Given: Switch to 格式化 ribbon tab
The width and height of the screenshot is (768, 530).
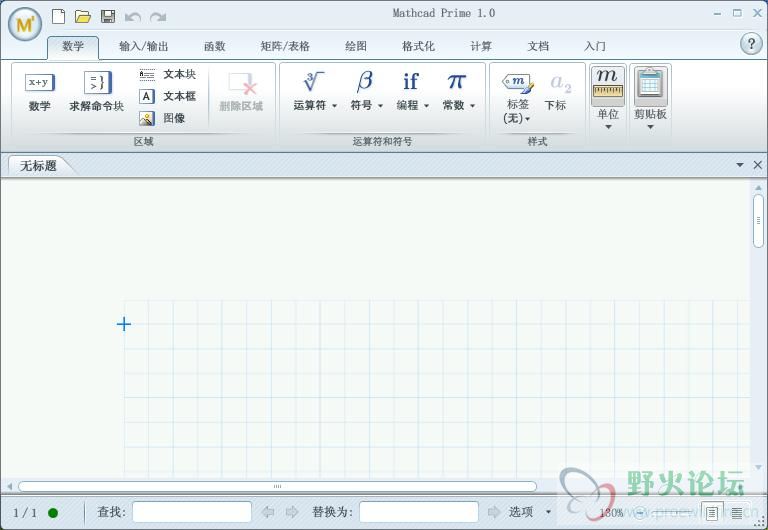Looking at the screenshot, I should [418, 47].
